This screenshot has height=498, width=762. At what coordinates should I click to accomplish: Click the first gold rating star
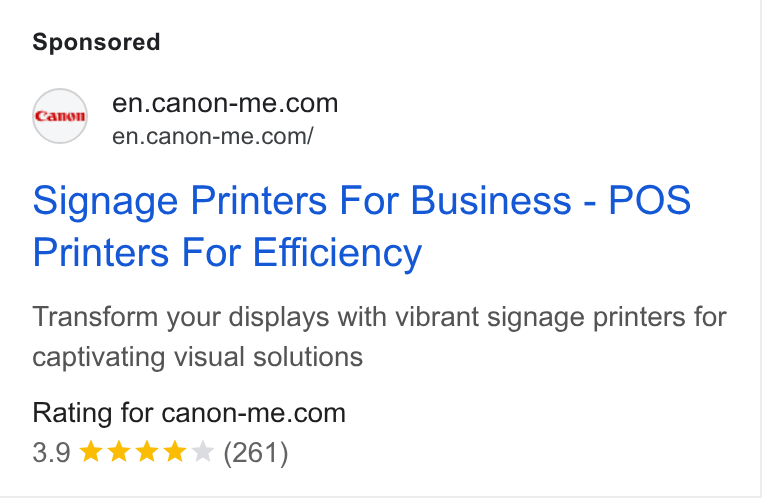pos(90,452)
